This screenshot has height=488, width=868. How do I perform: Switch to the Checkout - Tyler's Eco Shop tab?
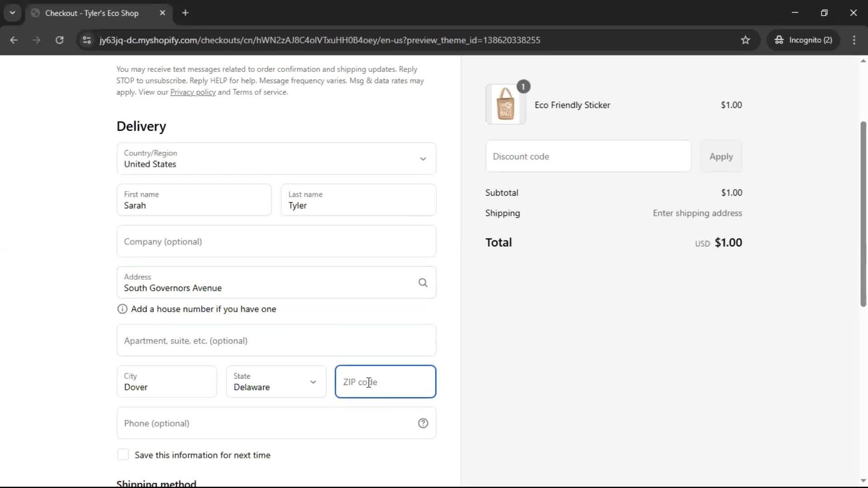90,13
